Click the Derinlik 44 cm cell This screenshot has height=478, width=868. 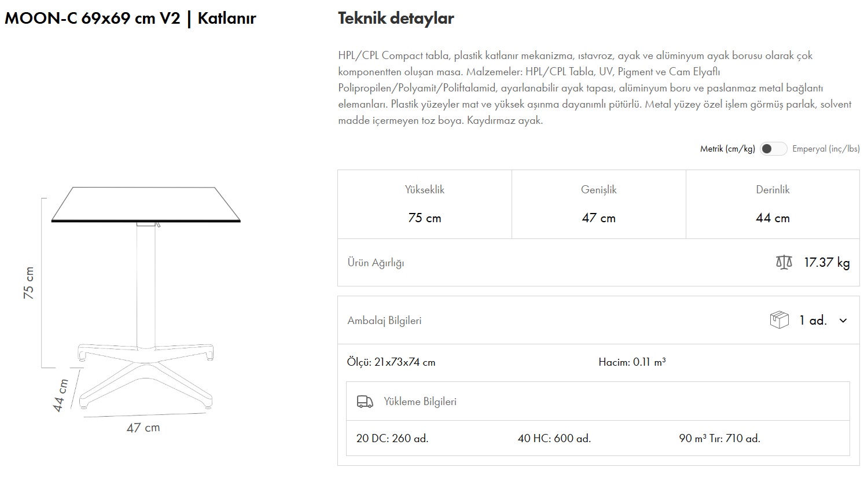point(773,204)
